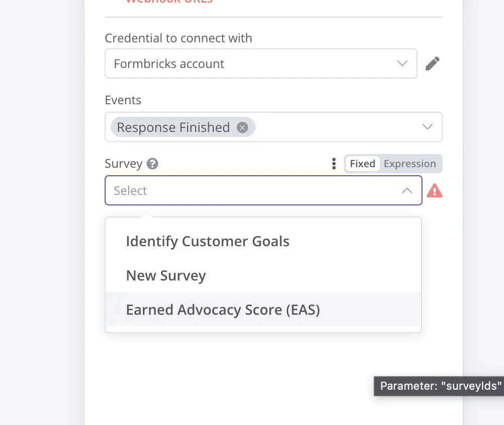This screenshot has width=504, height=425.
Task: Select Earned Advocacy Score (EAS) survey
Action: coord(223,310)
